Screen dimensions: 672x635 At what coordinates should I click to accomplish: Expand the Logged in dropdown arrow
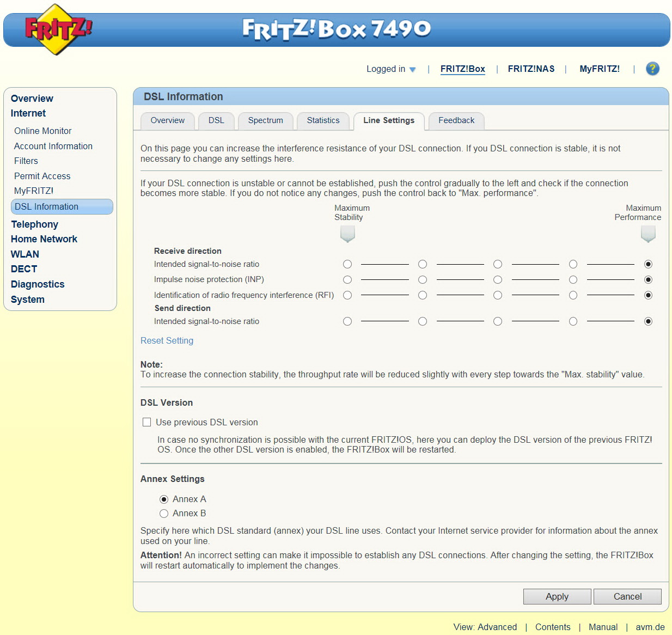(x=413, y=70)
